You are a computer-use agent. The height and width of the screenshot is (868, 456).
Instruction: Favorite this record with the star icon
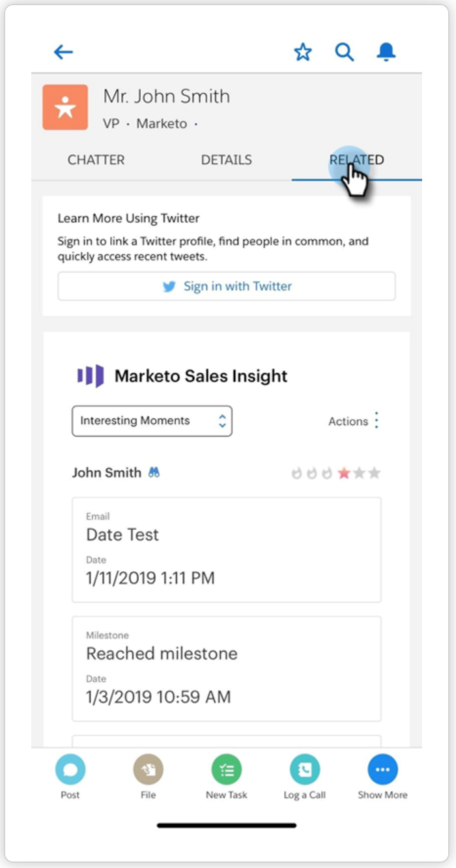(303, 52)
